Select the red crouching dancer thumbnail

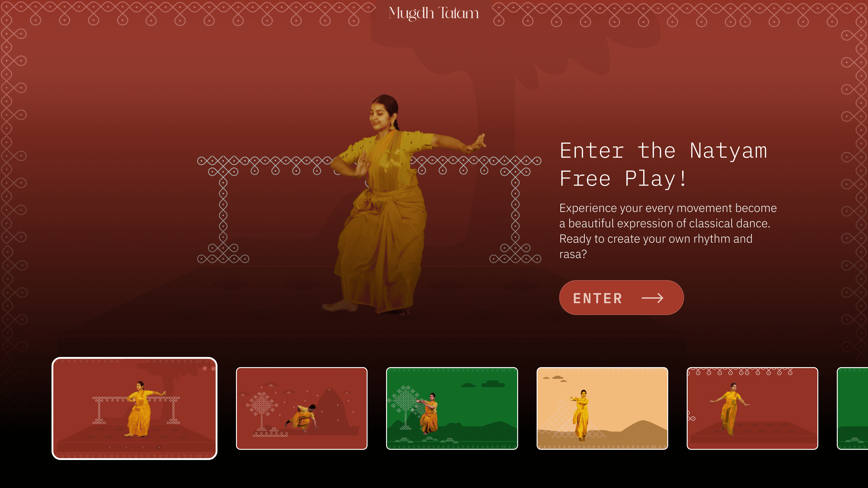pyautogui.click(x=302, y=408)
